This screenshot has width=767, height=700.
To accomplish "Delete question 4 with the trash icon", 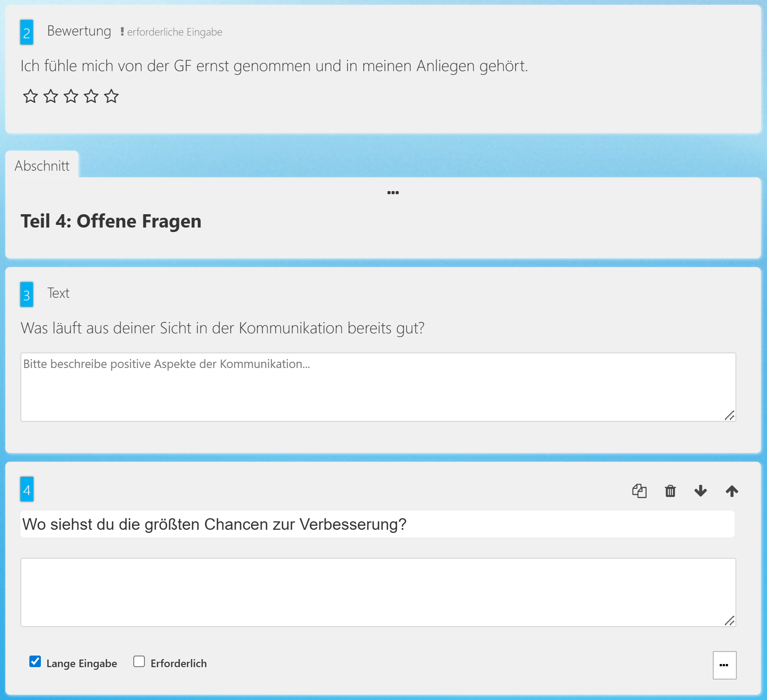I will point(671,491).
